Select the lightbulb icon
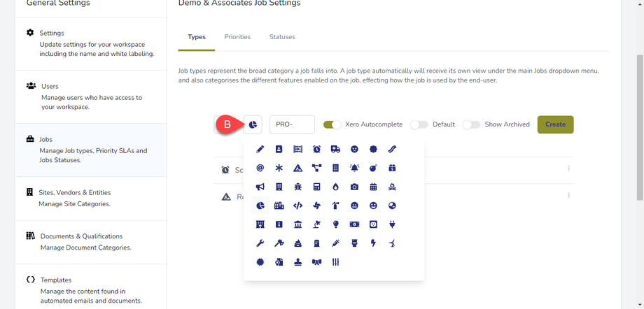 tap(335, 224)
